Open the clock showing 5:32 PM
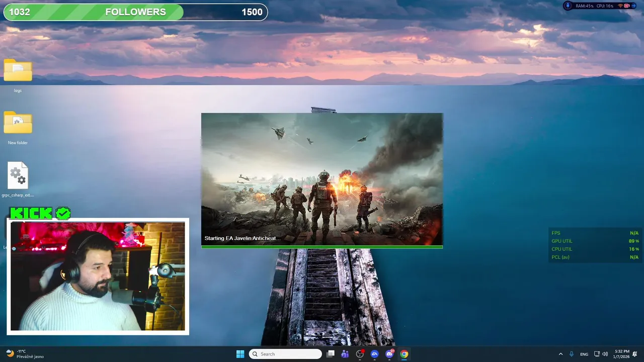The height and width of the screenshot is (362, 644). (622, 354)
